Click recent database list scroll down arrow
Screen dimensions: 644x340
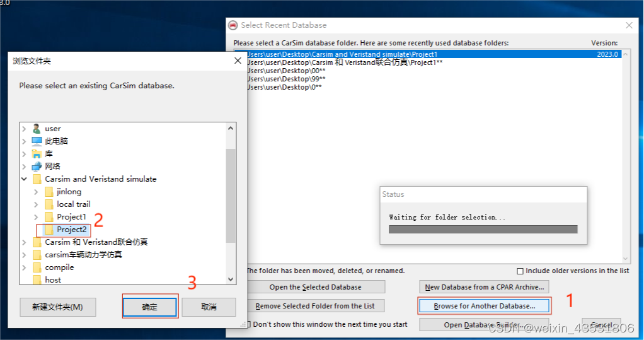[626, 259]
